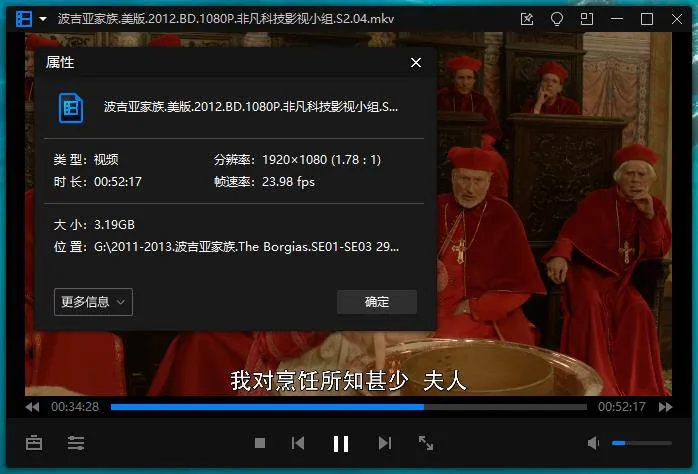Click the file name text in properties dialog
This screenshot has height=474, width=698.
pyautogui.click(x=251, y=107)
